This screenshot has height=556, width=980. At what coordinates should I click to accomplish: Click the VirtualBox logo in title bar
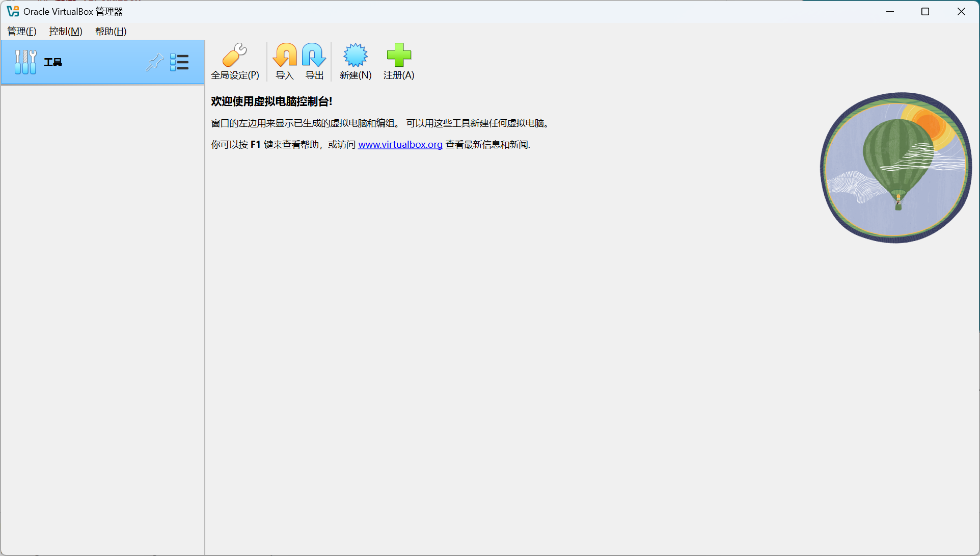tap(13, 11)
